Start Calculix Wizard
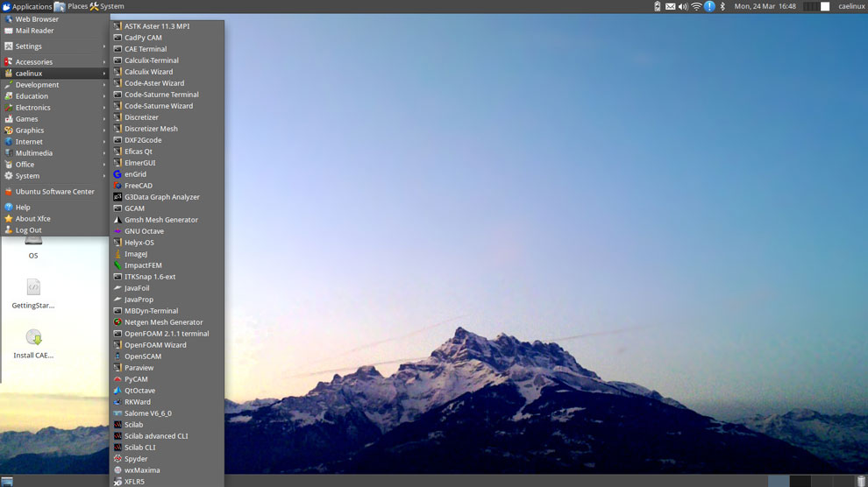This screenshot has height=487, width=868. point(167,72)
